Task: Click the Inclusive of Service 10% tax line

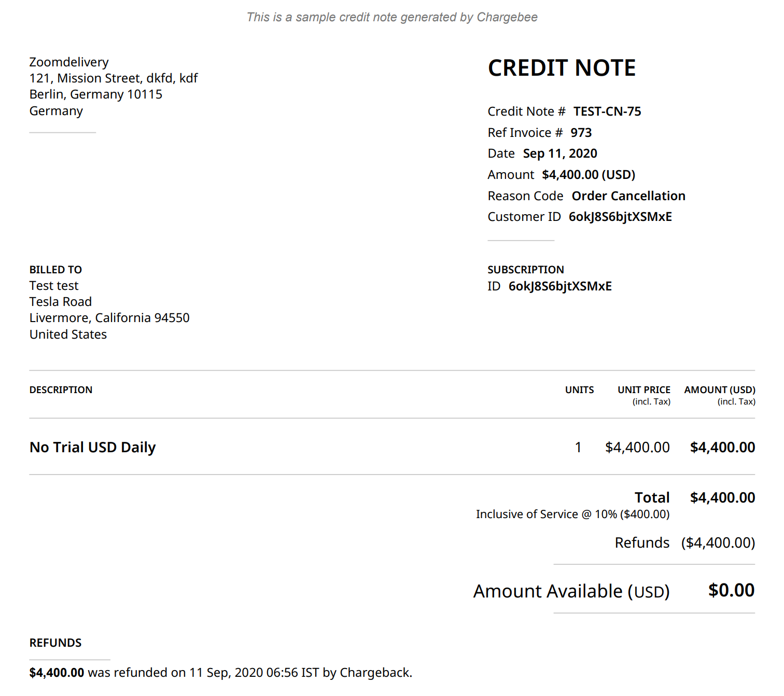Action: [x=572, y=514]
